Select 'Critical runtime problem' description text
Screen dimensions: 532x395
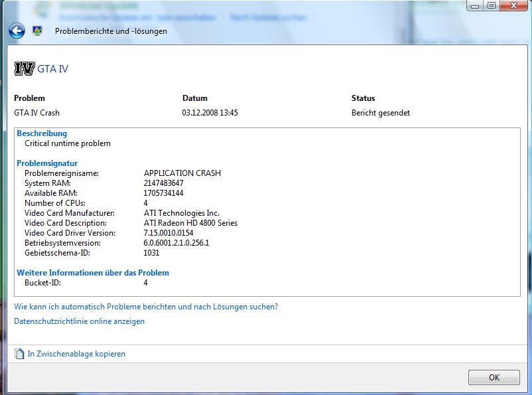(68, 143)
